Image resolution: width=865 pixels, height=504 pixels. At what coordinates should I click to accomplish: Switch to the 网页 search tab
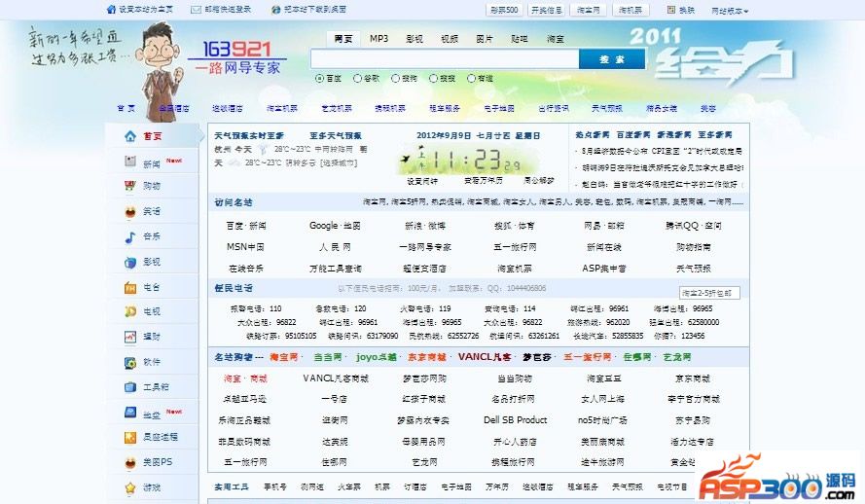tap(343, 39)
